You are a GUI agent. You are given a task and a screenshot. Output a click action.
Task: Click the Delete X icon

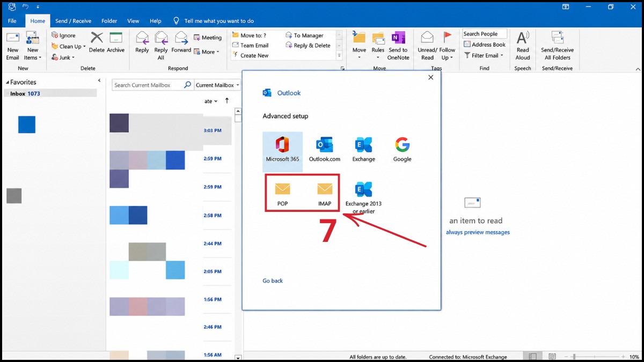(x=97, y=38)
